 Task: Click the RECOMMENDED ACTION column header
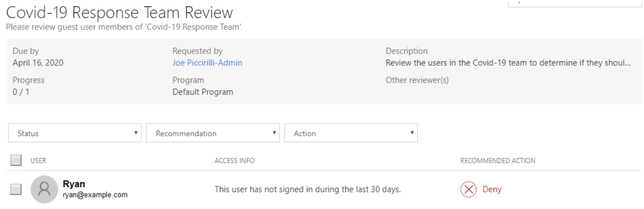(498, 161)
